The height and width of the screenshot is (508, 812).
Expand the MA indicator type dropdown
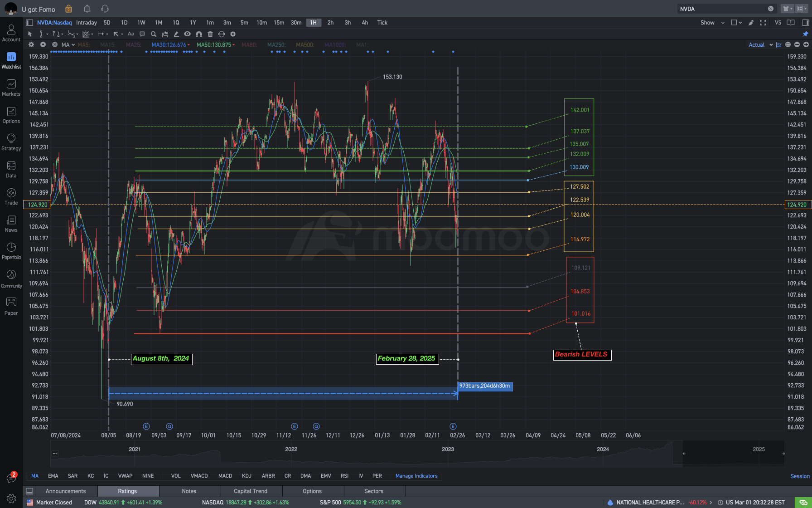tap(68, 45)
